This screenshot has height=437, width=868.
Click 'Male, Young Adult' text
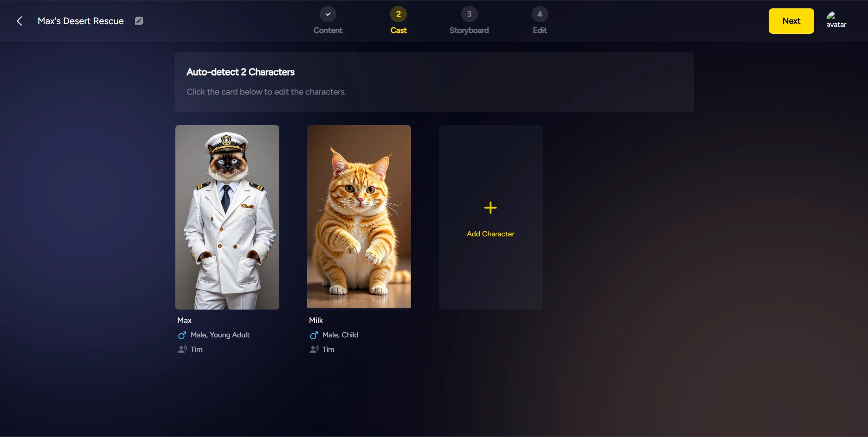220,335
